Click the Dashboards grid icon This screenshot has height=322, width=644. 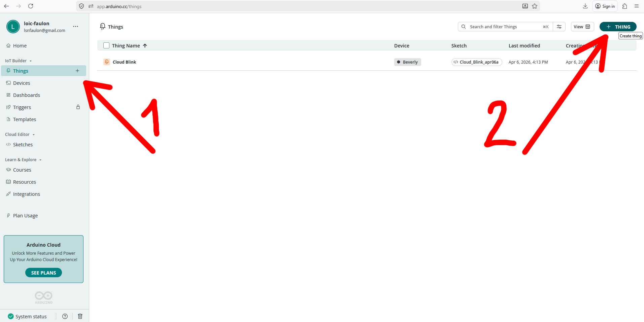(8, 95)
